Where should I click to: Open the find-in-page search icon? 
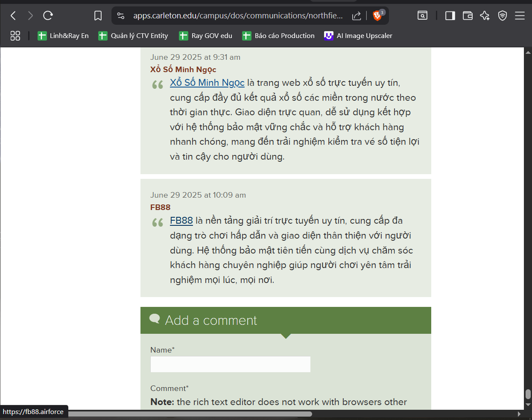(422, 16)
